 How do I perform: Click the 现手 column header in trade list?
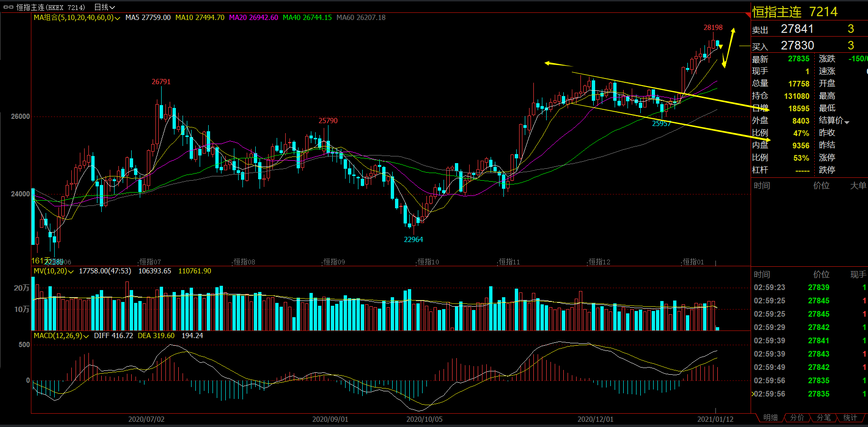click(858, 274)
